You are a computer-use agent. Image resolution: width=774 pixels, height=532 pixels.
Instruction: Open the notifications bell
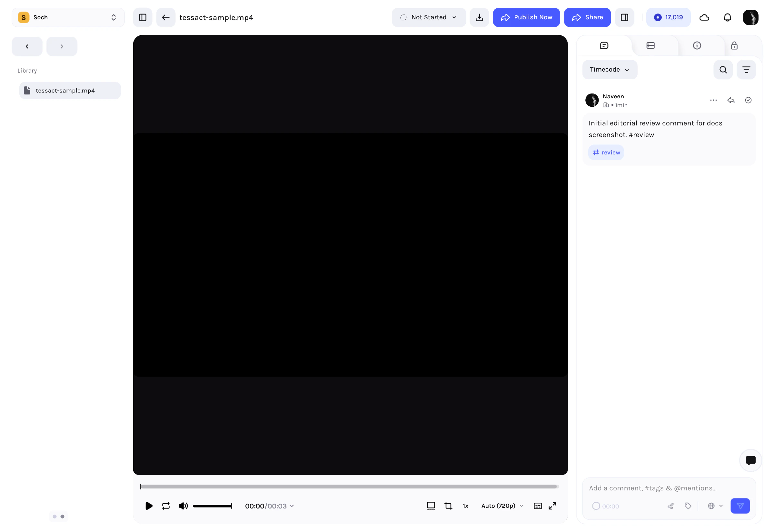727,17
